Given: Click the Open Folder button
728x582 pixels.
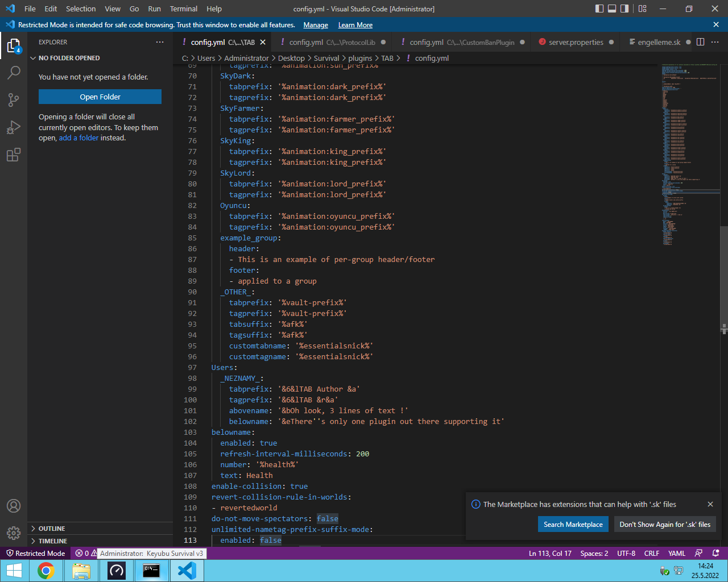Looking at the screenshot, I should coord(100,97).
